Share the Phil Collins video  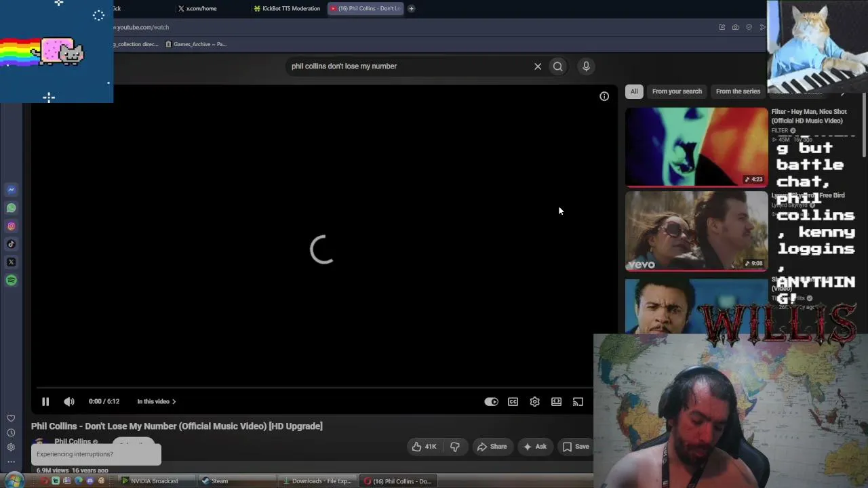pyautogui.click(x=492, y=447)
